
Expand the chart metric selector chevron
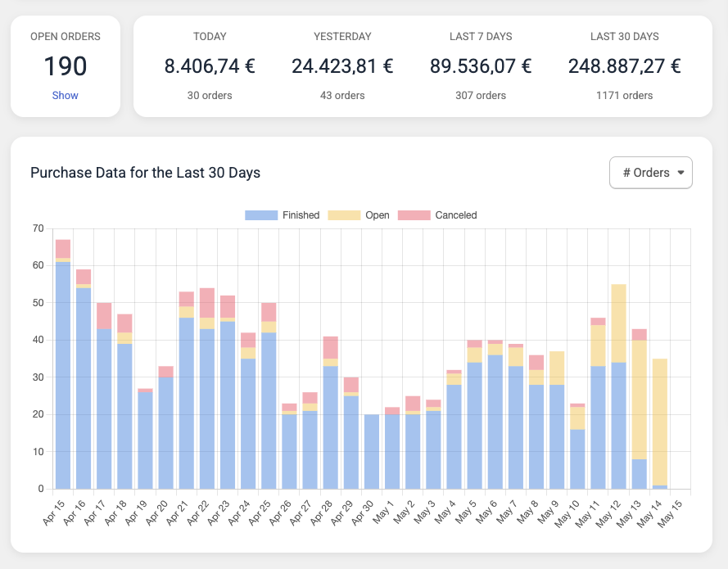680,173
